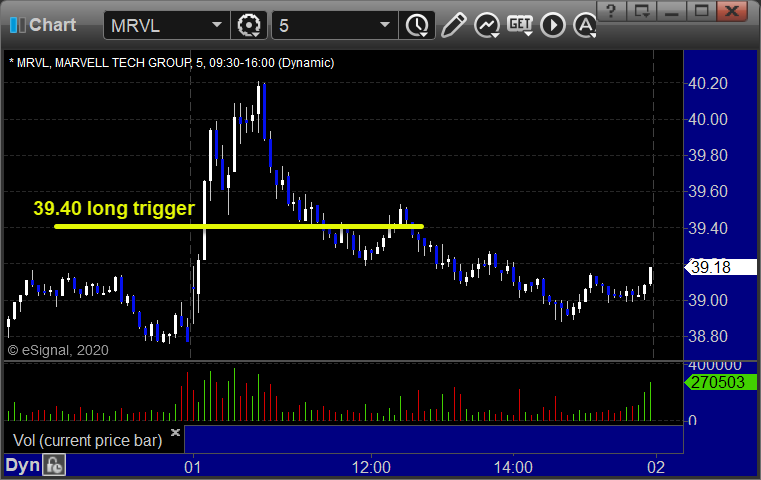This screenshot has width=761, height=480.
Task: Expand the 5 interval dropdown arrow
Action: [x=385, y=25]
